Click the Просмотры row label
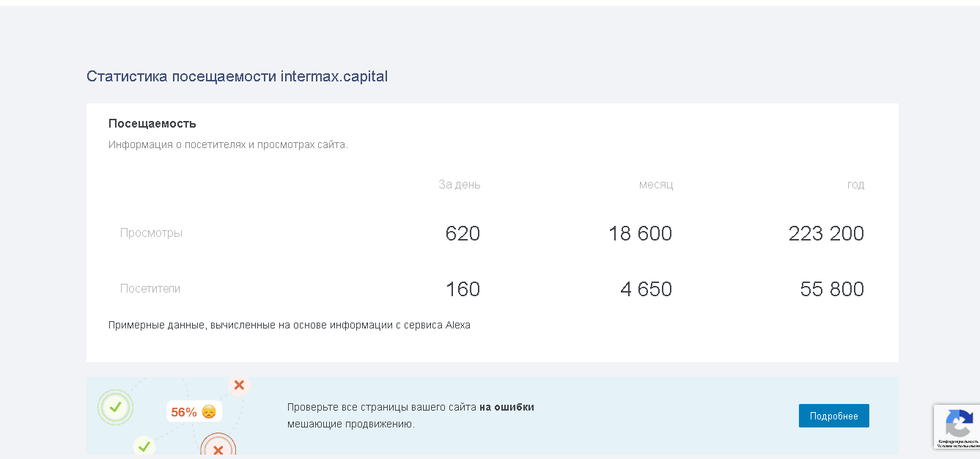Screen dimensions: 980x459 point(151,233)
